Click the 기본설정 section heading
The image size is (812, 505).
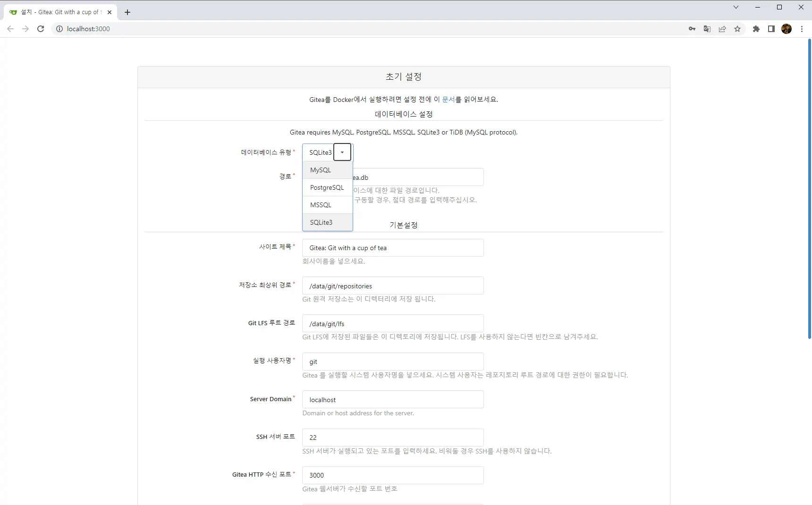404,225
